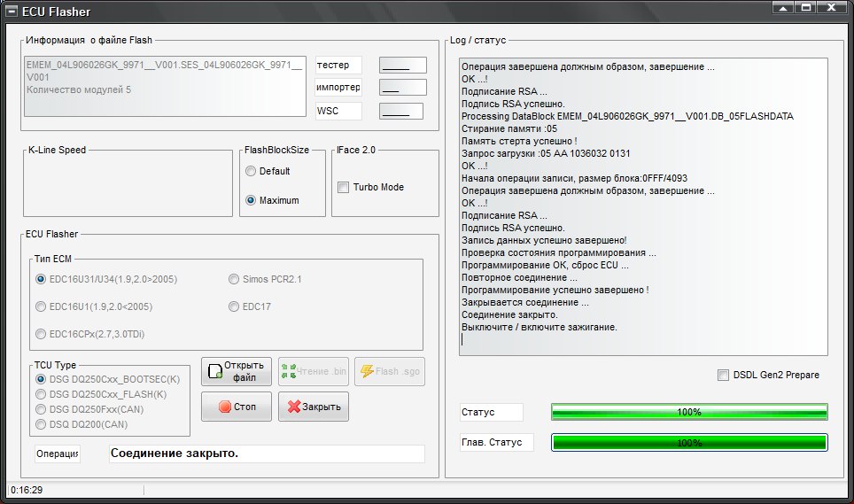
Task: Click log line 'Начала операции записи, размер блока'
Action: click(575, 178)
